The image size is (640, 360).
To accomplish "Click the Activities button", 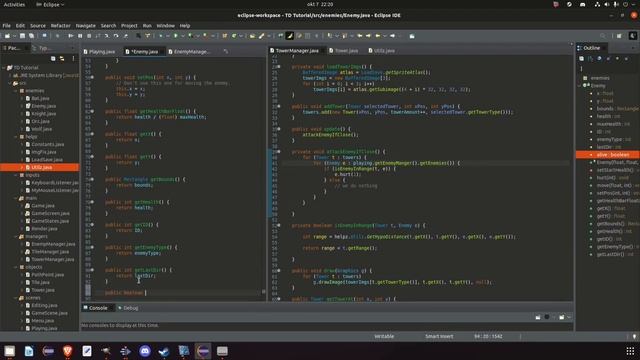I will click(14, 4).
